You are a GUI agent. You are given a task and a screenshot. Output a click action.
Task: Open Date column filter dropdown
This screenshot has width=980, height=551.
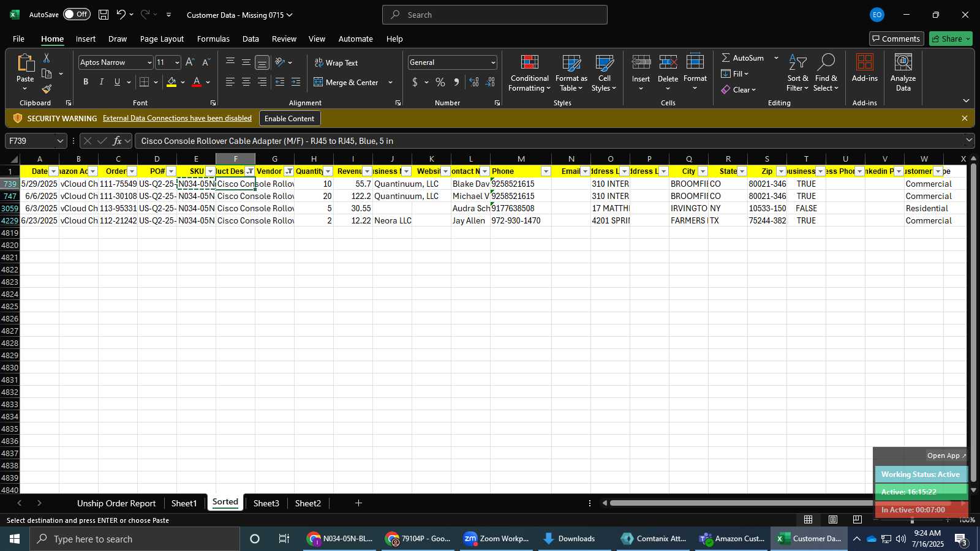(53, 171)
